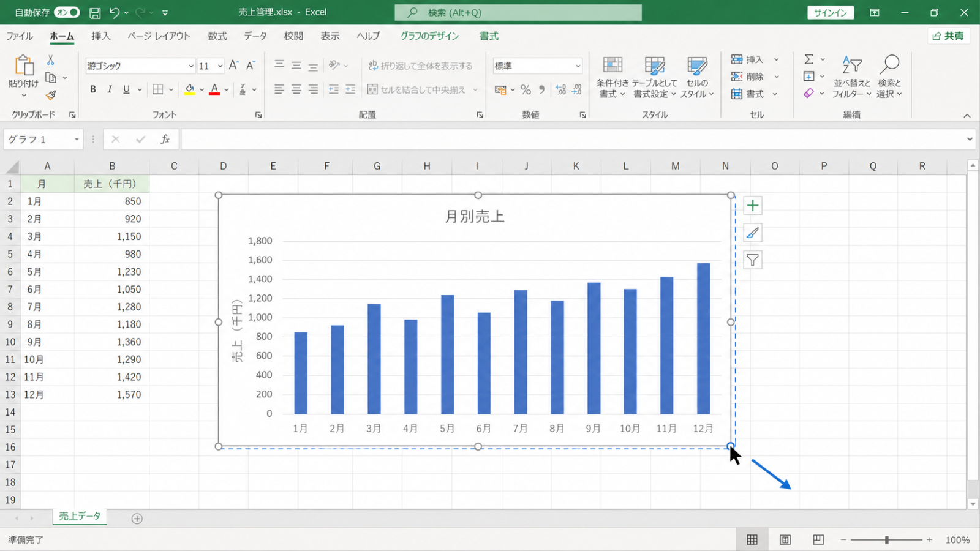Toggle wrap text option
Image resolution: width=980 pixels, height=551 pixels.
[420, 66]
